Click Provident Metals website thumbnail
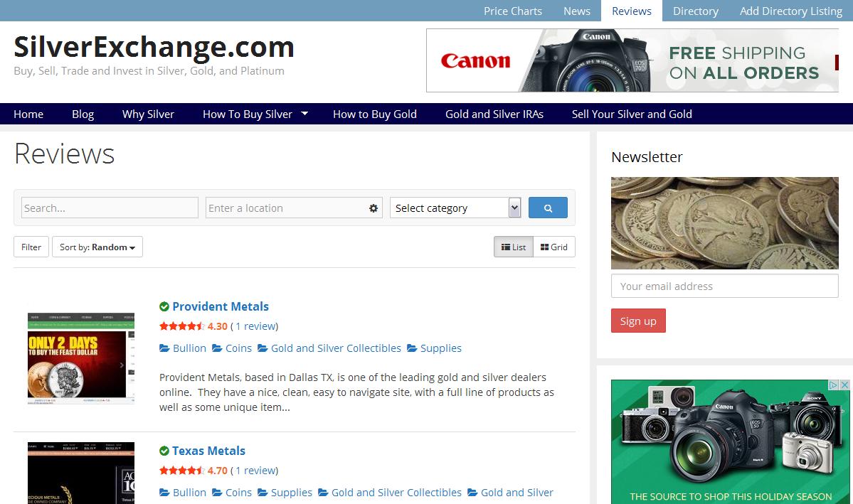The width and height of the screenshot is (853, 504). (x=81, y=358)
